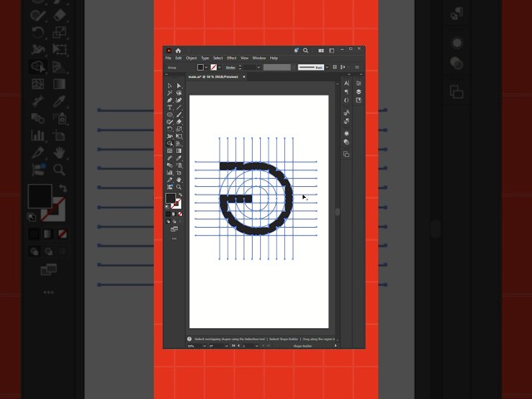532x399 pixels.
Task: Set paint type to Color
Action: click(168, 214)
